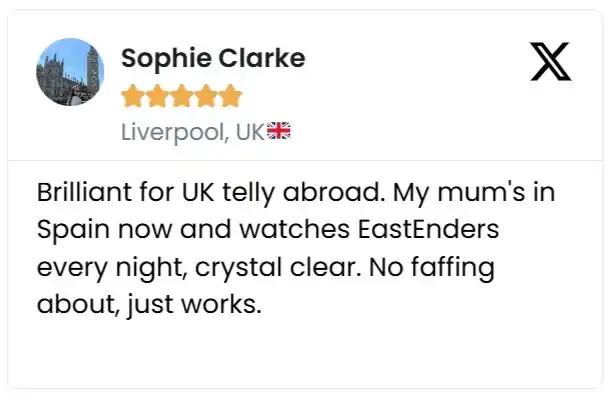Select the fifth rating star

[x=230, y=97]
